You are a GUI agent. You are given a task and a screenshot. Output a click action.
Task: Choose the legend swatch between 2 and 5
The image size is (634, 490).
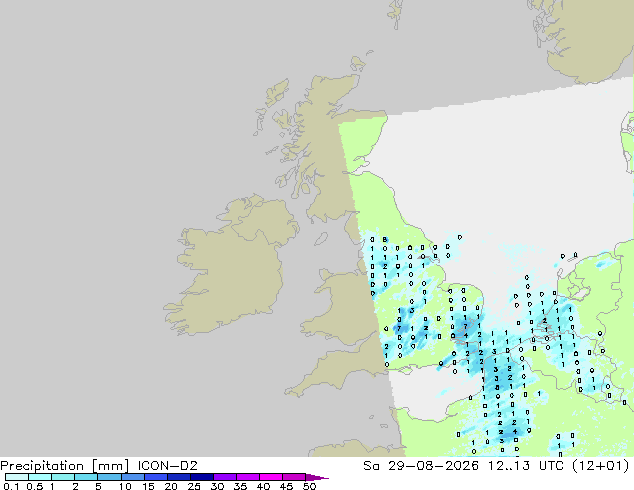[x=86, y=477]
